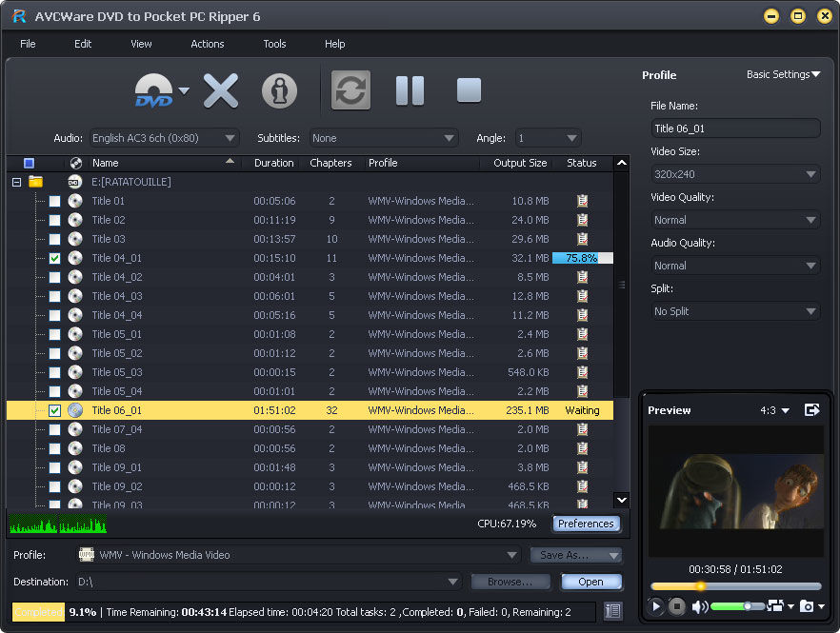Viewport: 840px width, 633px height.
Task: Open the Video Size 320x240 dropdown
Action: [x=735, y=174]
